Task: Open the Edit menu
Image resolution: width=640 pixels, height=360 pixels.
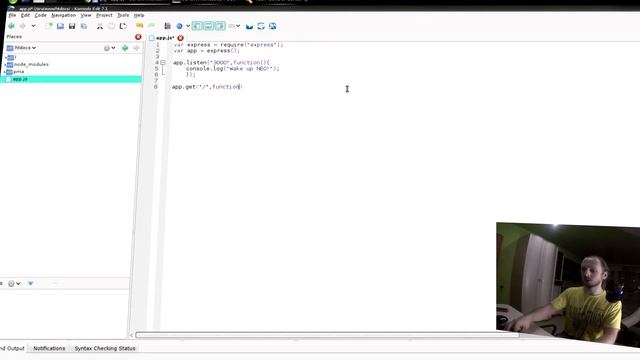Action: [25, 15]
